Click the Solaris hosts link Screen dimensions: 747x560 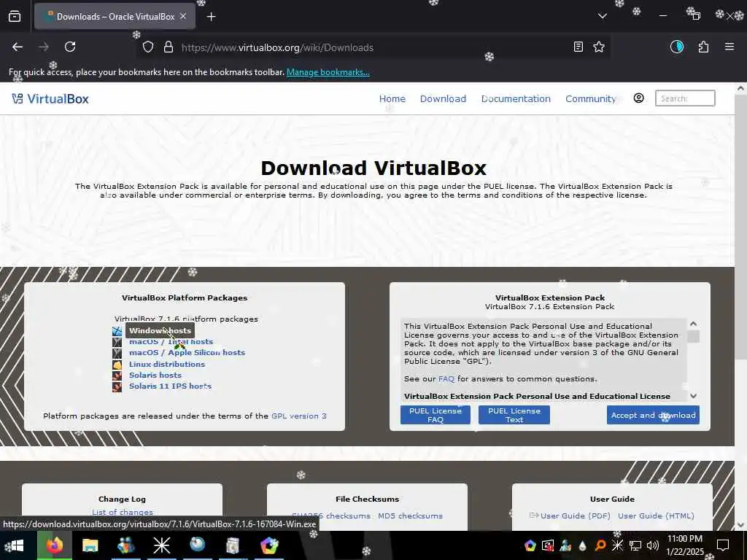coord(155,375)
